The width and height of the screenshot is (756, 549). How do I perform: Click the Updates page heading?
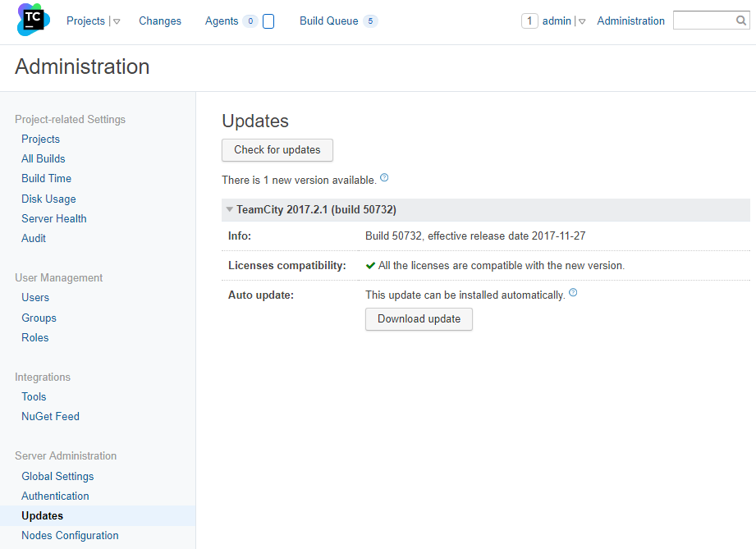point(255,121)
